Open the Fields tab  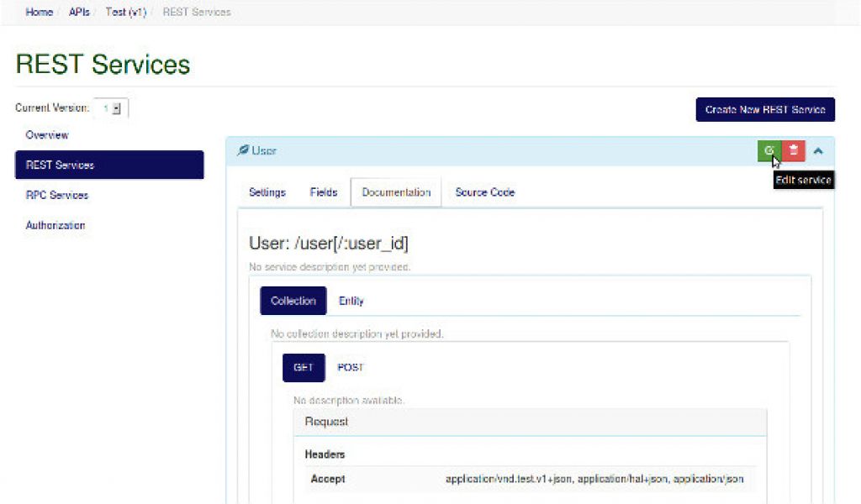coord(324,192)
